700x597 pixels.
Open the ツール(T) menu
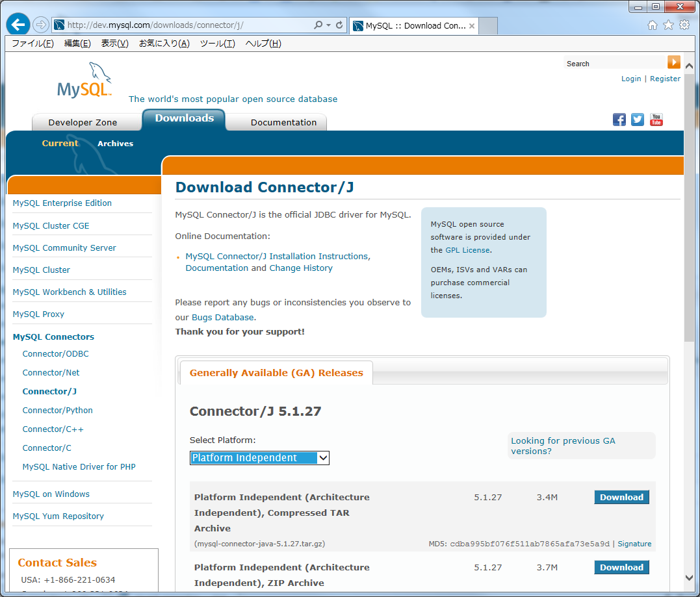coord(218,44)
